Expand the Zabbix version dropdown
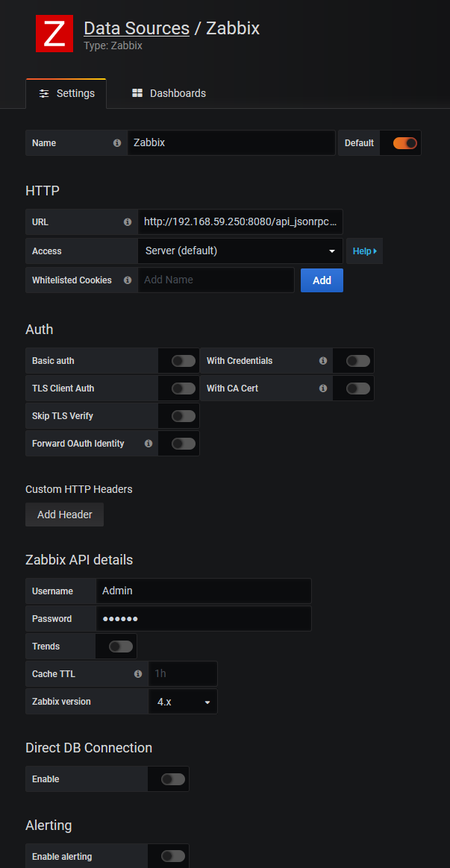Screen dimensions: 450x868 pos(184,702)
